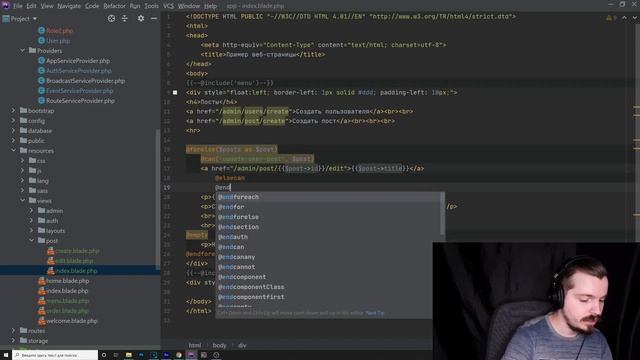Collapse the post folder
640x360 pixels.
point(31,241)
